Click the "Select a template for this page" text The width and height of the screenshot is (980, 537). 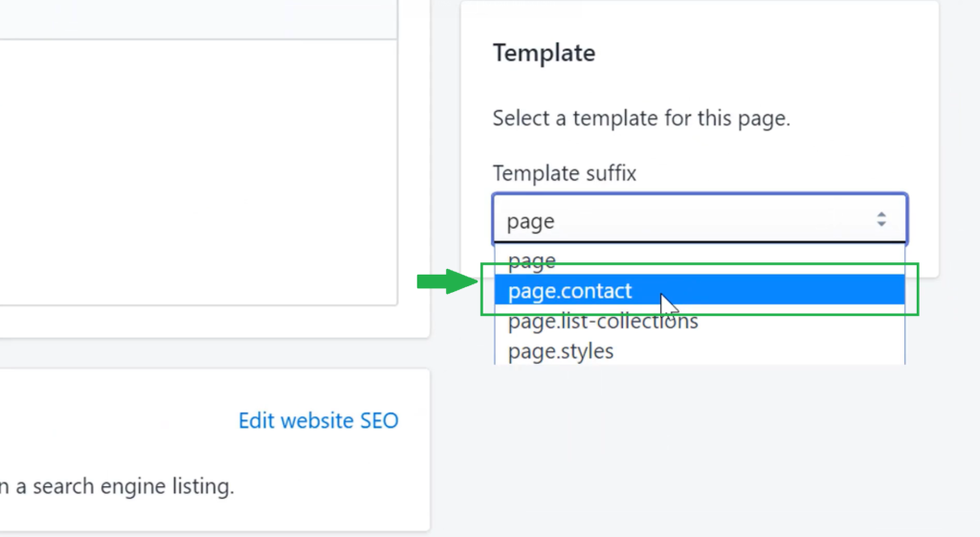641,118
